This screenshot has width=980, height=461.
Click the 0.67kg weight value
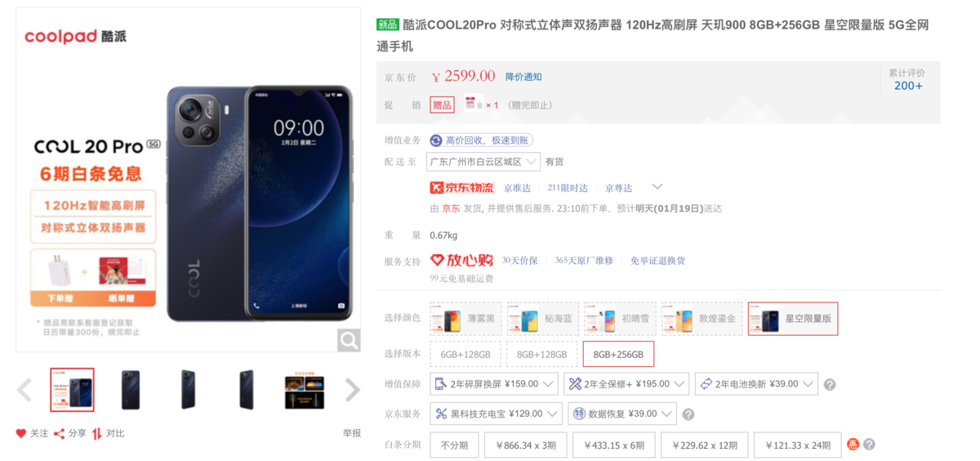(443, 235)
